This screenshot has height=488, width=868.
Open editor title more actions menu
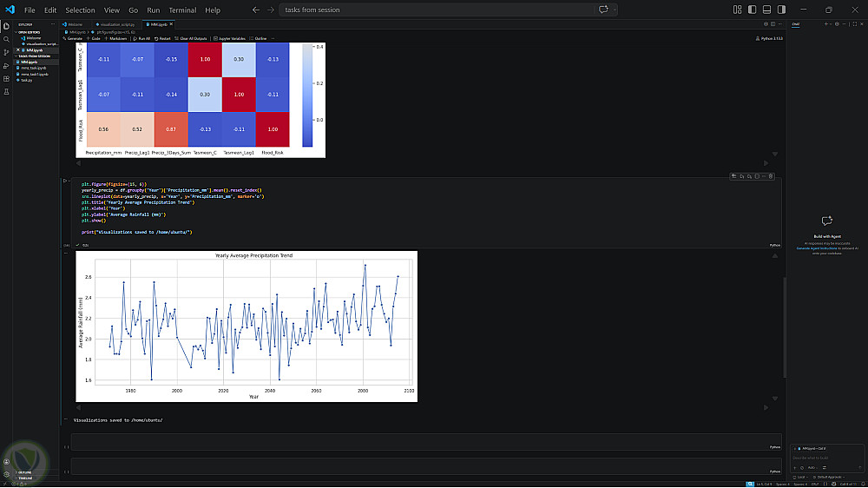pos(780,24)
